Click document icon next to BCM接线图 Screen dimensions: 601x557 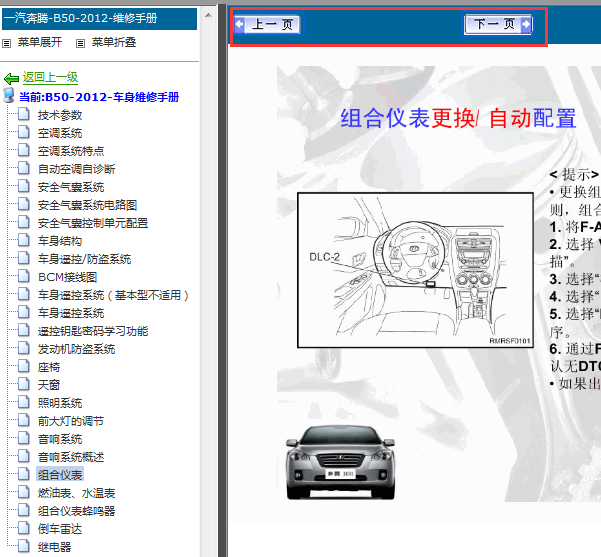click(x=24, y=276)
